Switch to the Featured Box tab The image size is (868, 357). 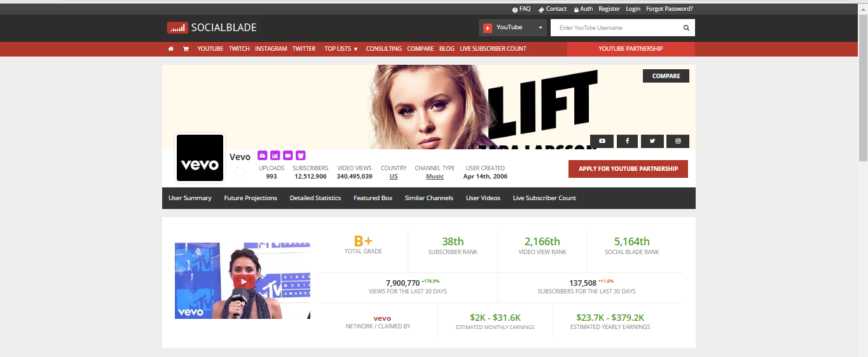(373, 198)
